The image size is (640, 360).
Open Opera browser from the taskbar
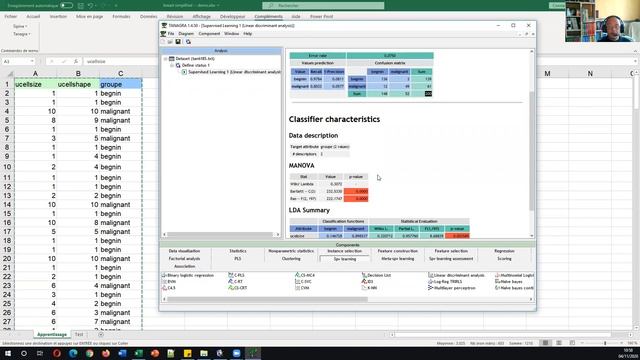click(57, 353)
